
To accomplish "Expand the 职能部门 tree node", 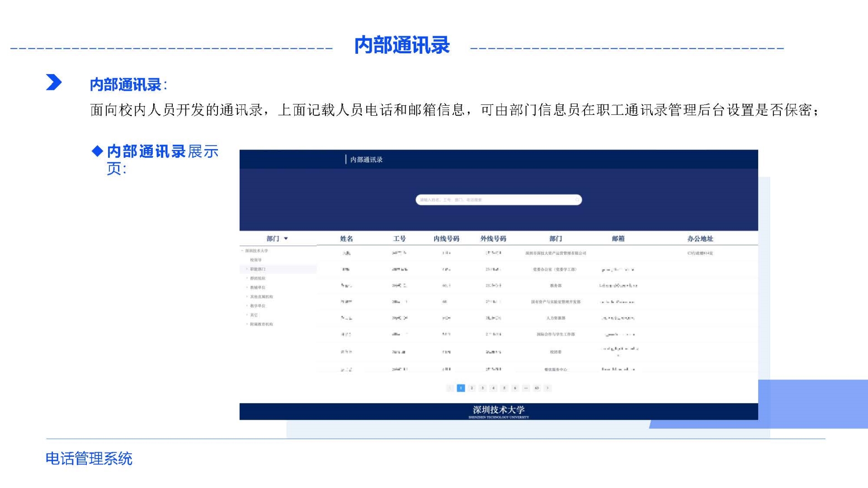I will click(x=247, y=269).
